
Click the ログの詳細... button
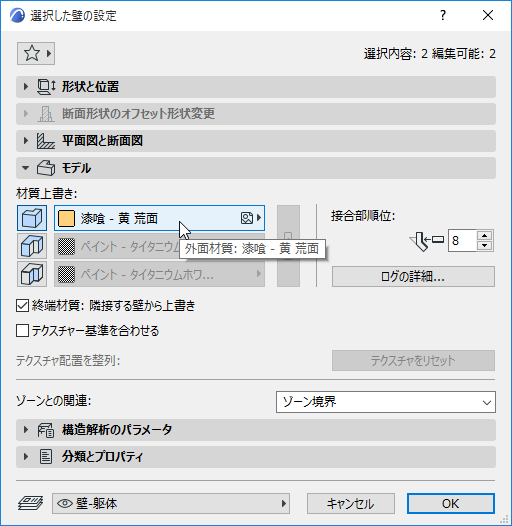coord(413,277)
